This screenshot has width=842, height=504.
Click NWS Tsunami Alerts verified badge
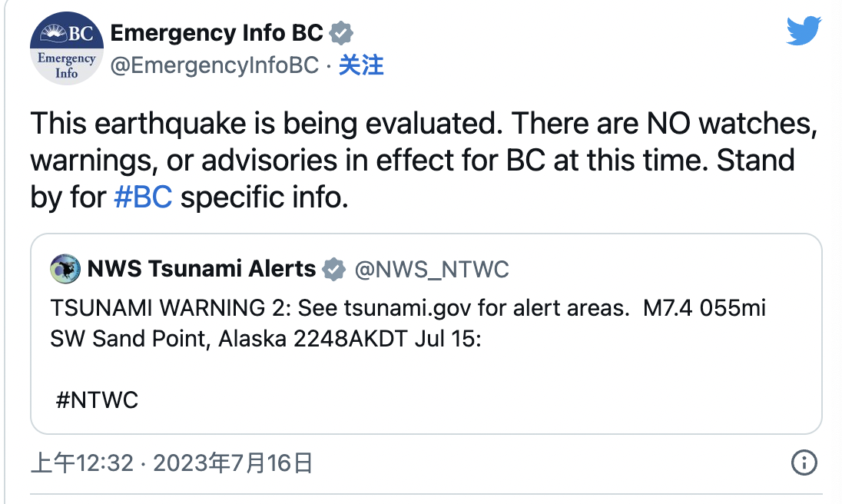tap(334, 269)
